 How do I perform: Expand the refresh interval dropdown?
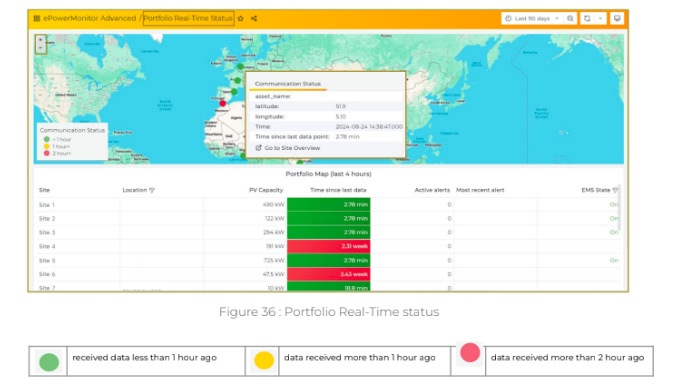[x=600, y=18]
